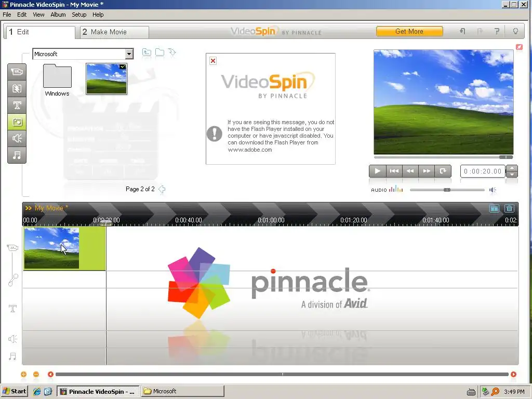Increase timecode with up stepper
The image size is (532, 399).
512,168
